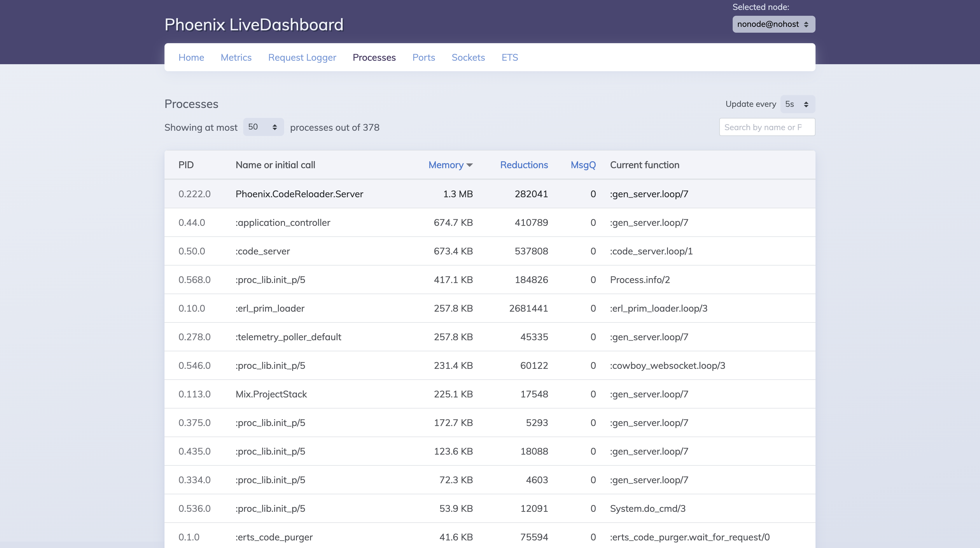The height and width of the screenshot is (548, 980).
Task: Click the Metrics navigation tab icon
Action: click(x=236, y=57)
